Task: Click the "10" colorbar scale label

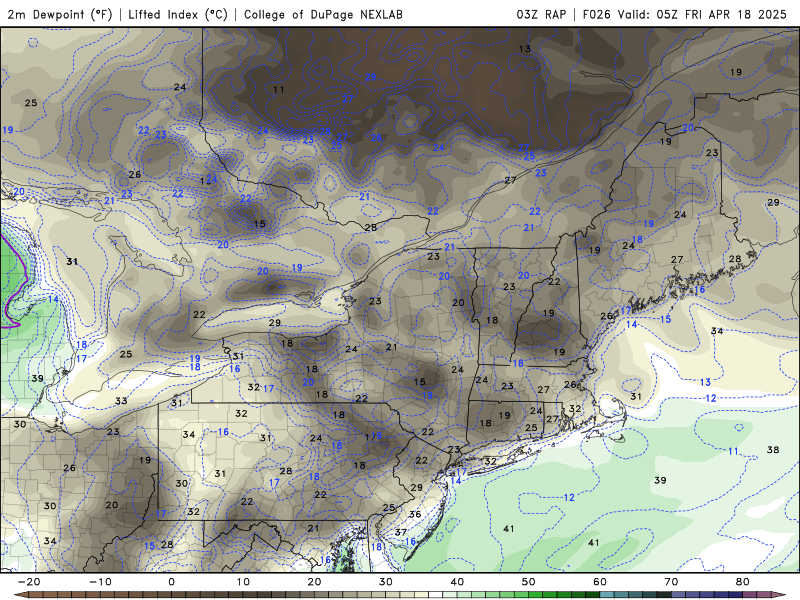Action: point(243,582)
